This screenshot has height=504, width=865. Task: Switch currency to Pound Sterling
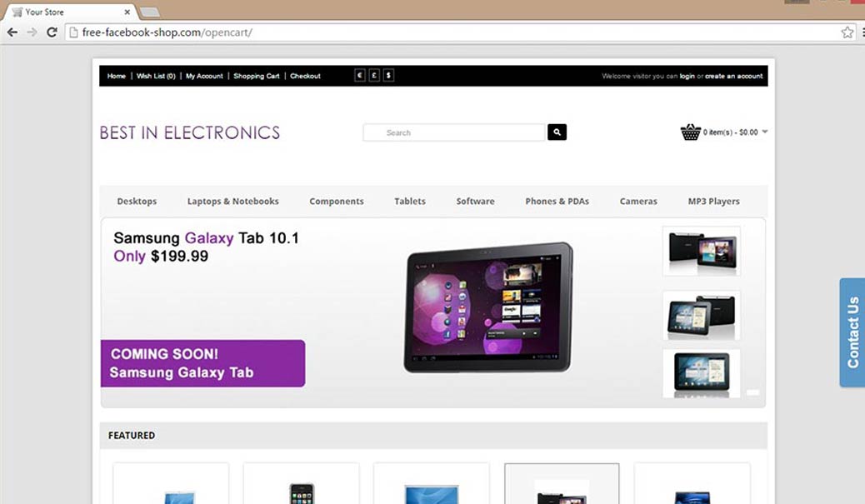(374, 76)
